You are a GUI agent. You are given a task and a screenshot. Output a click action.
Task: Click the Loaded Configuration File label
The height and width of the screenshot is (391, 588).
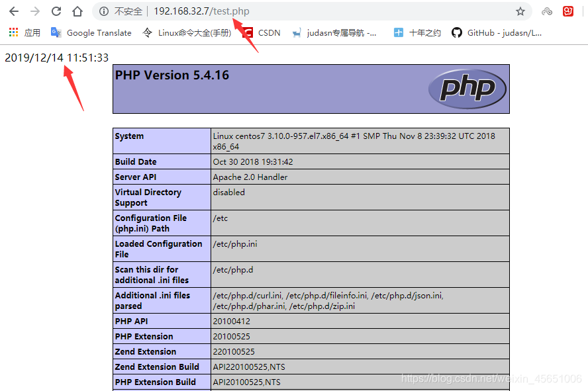[x=158, y=249]
